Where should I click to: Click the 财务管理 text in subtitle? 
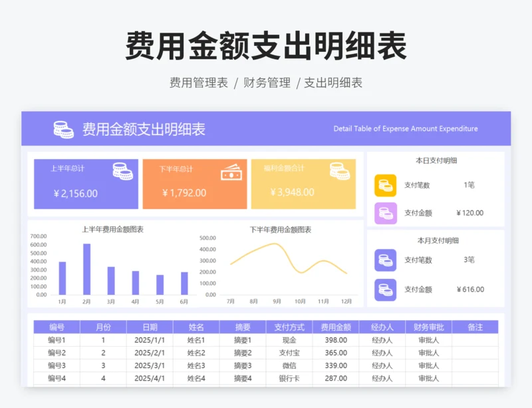coord(267,83)
